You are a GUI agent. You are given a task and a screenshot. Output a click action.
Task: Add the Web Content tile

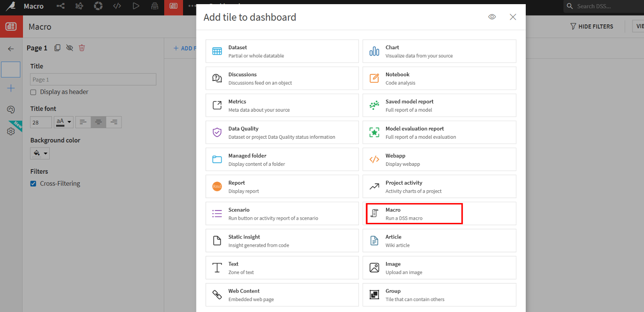pyautogui.click(x=282, y=295)
